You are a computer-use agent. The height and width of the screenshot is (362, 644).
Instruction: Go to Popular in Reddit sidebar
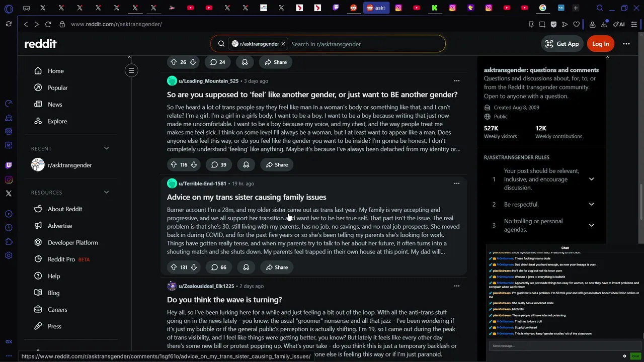tap(57, 87)
